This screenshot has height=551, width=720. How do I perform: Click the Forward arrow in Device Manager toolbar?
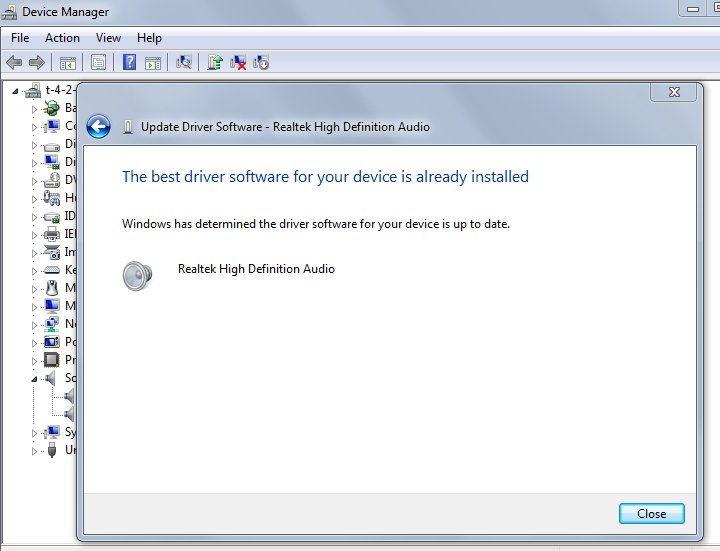tap(37, 62)
